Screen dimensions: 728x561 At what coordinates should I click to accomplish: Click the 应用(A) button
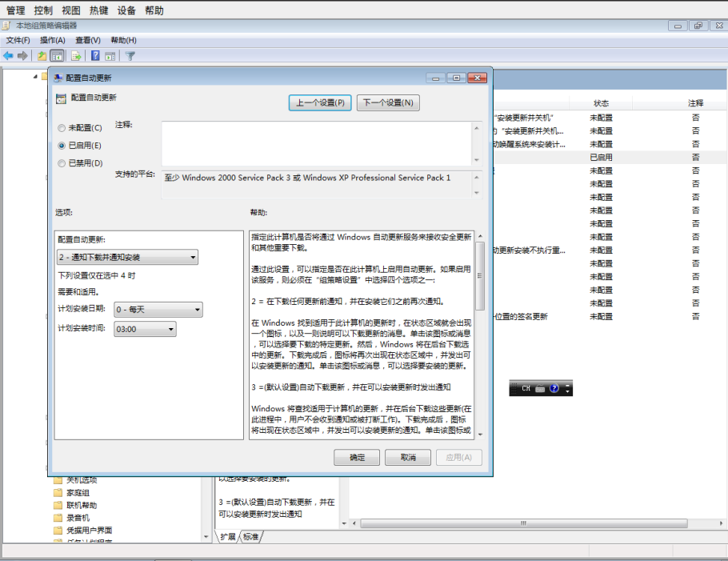(458, 458)
